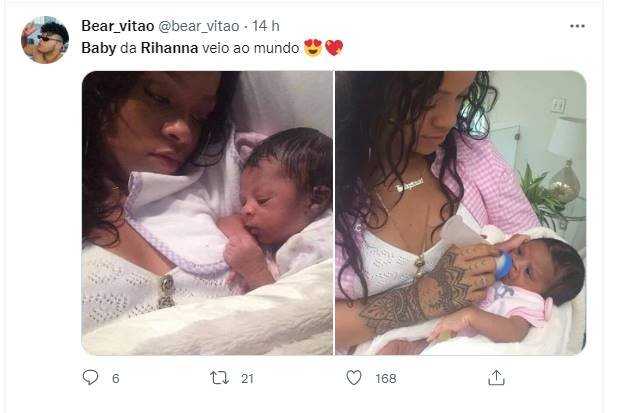
Task: Like the tweet with the heart icon
Action: pos(353,378)
